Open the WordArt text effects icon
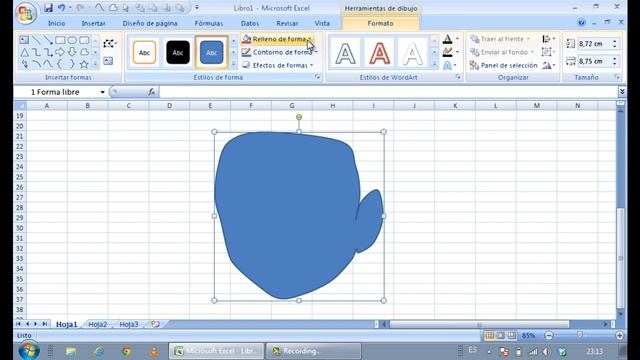This screenshot has height=360, width=640. [x=449, y=65]
